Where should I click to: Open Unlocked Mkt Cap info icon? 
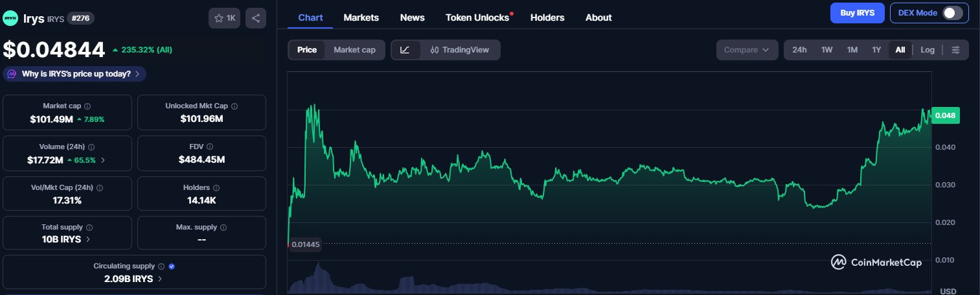234,106
